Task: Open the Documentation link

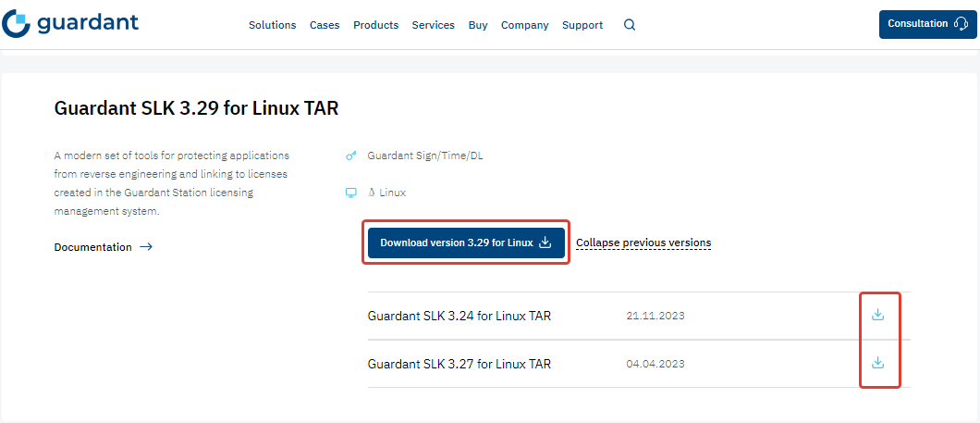Action: tap(92, 247)
